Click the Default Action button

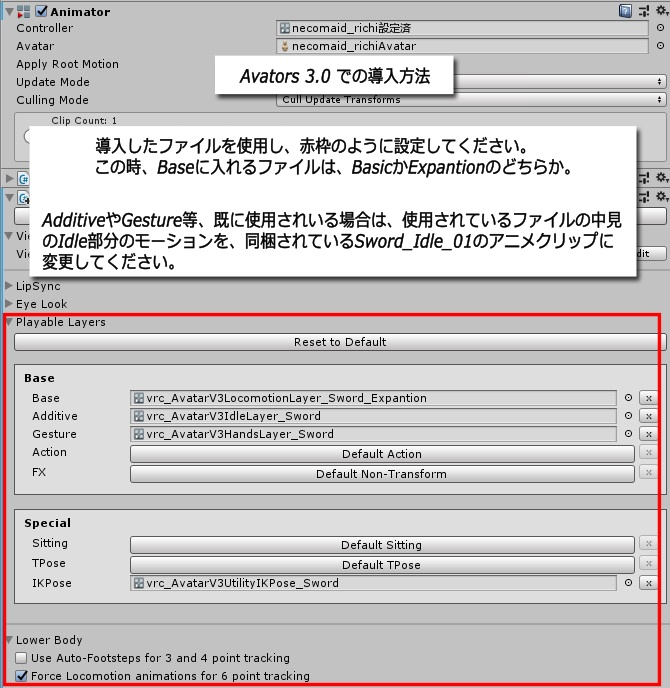point(382,454)
